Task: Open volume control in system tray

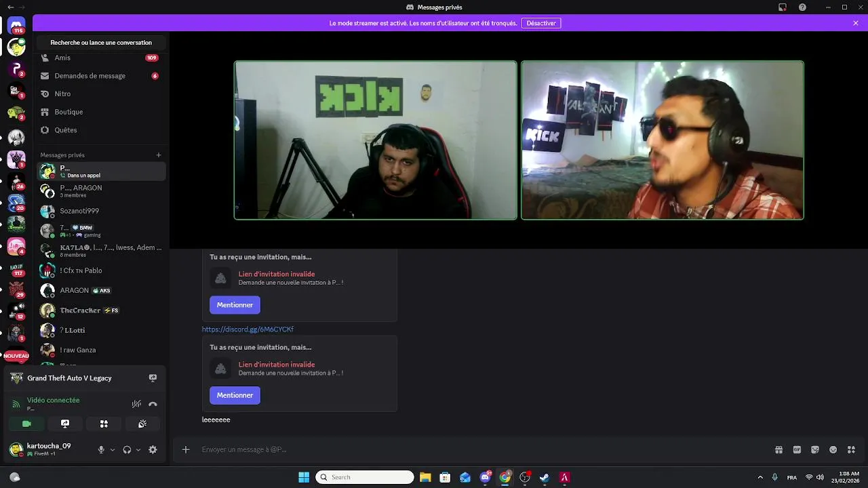Action: tap(820, 477)
